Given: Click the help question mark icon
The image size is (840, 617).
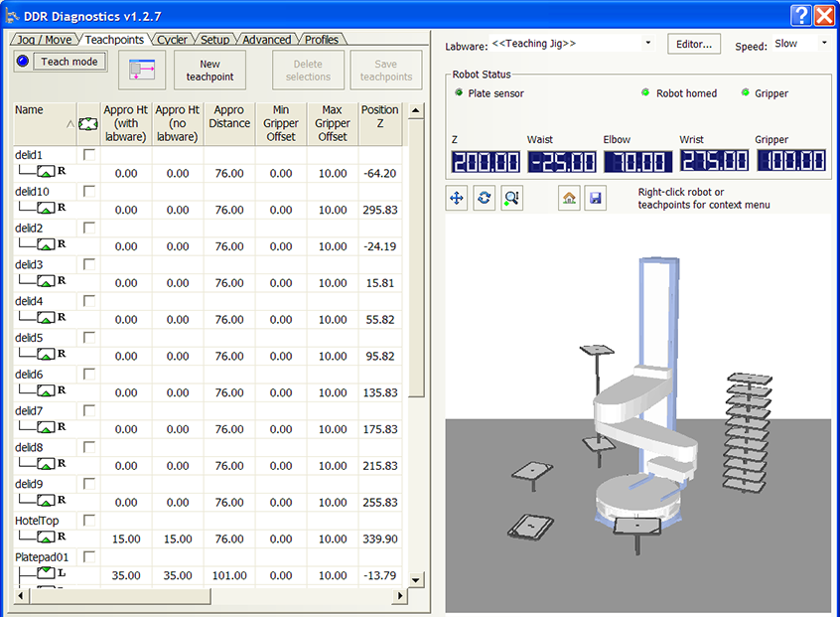Looking at the screenshot, I should click(x=801, y=15).
